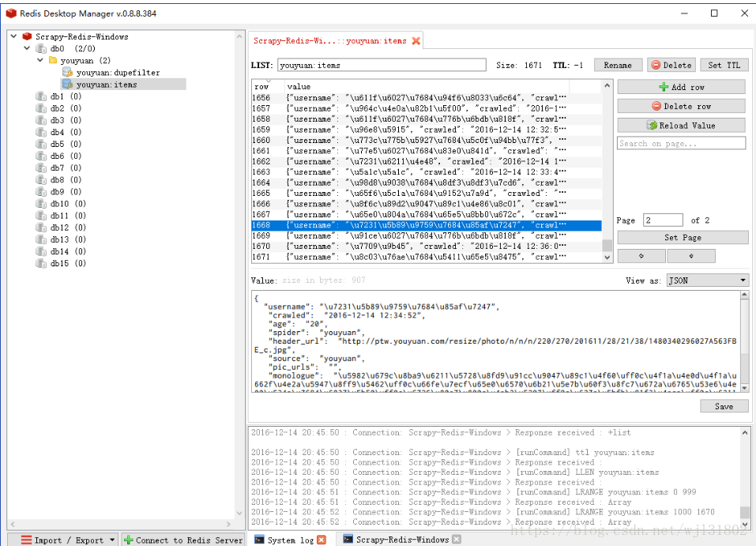
Task: Click the JSON editor scroll down arrow
Action: coord(745,387)
